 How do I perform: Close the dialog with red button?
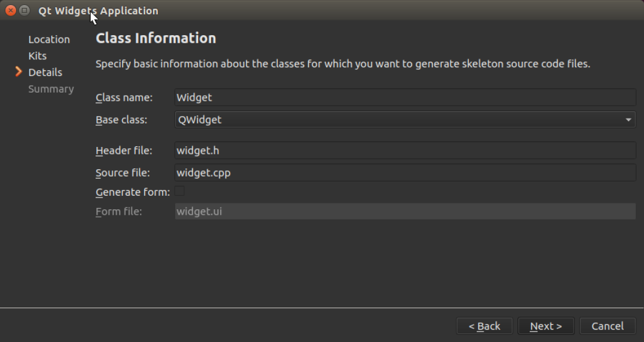tap(10, 10)
